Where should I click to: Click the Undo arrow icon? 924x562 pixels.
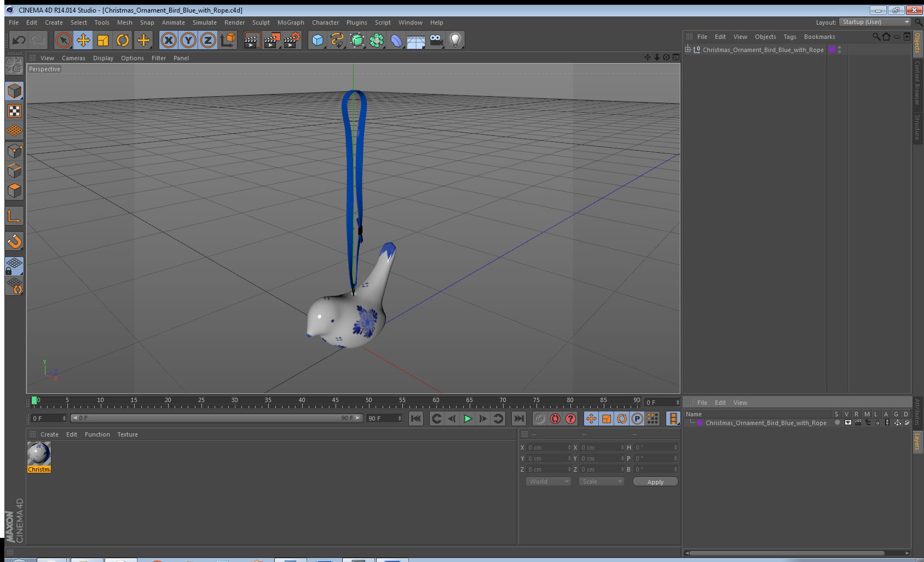(19, 40)
